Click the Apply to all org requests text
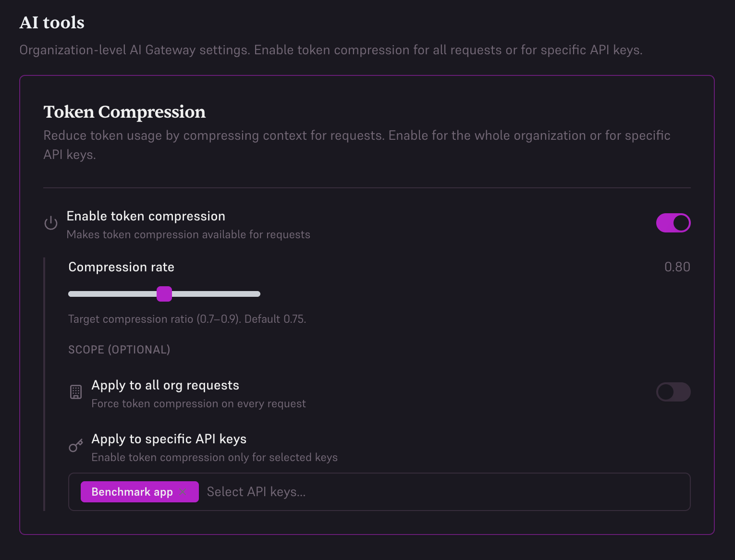Viewport: 735px width, 560px height. [165, 385]
